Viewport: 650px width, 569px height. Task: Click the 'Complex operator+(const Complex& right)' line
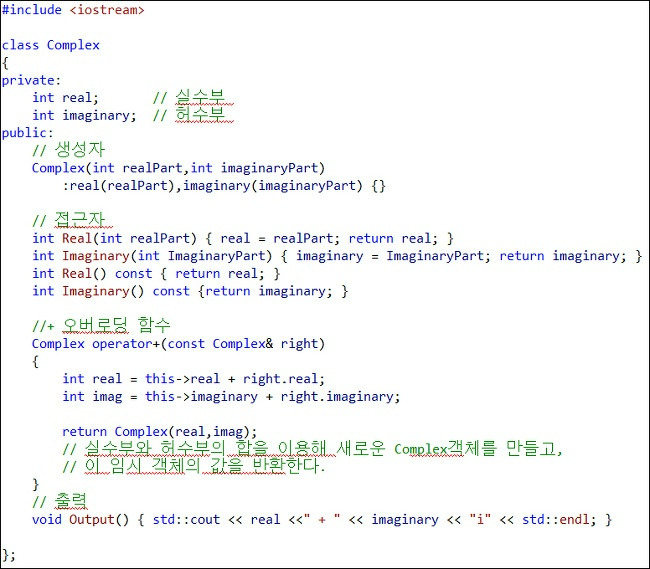178,344
